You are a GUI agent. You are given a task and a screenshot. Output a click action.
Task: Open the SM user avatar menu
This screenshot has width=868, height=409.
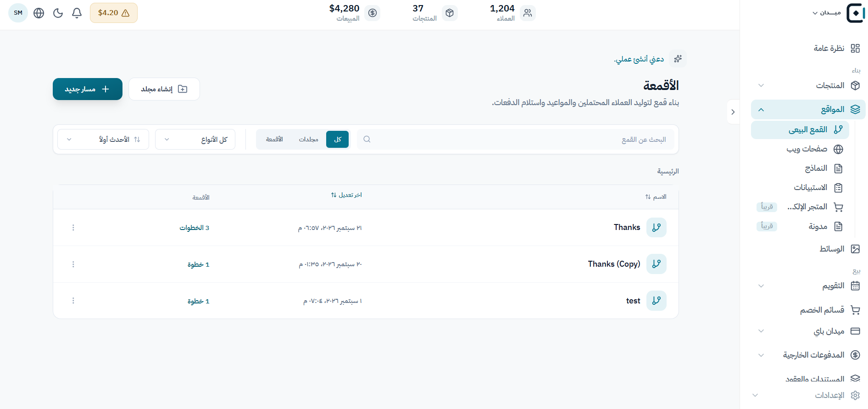click(x=18, y=13)
